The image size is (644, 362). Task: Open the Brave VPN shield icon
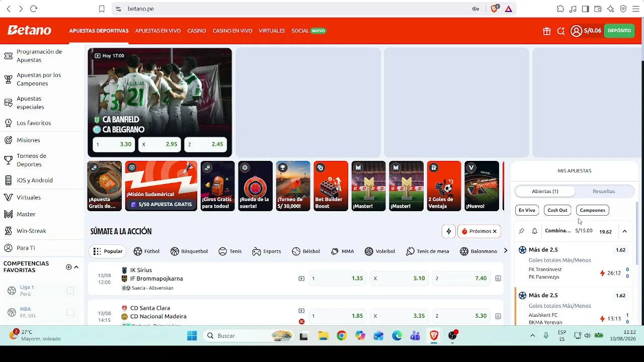(x=623, y=9)
